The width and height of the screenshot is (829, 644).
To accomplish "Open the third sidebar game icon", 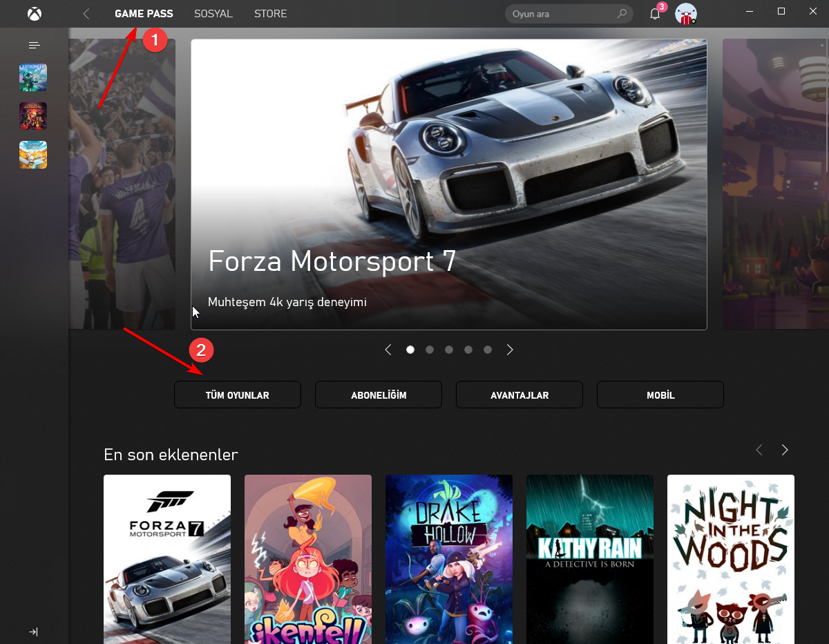I will [x=33, y=155].
